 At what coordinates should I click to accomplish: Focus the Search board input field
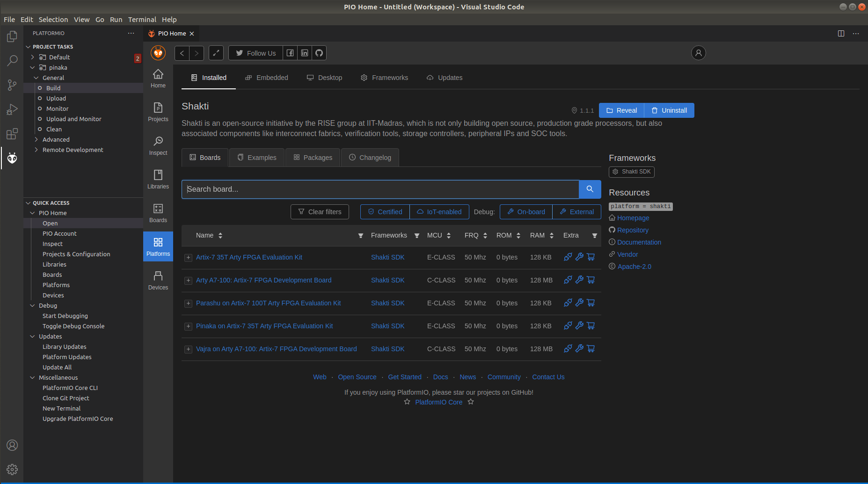(380, 189)
